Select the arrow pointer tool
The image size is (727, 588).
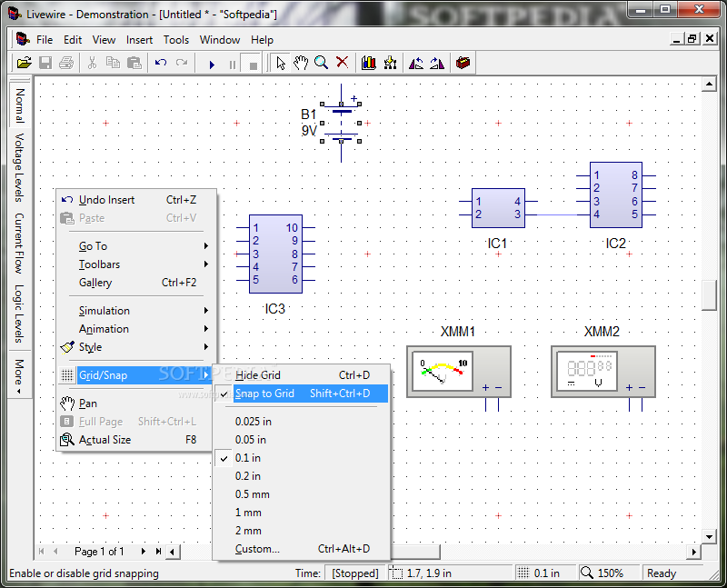281,63
